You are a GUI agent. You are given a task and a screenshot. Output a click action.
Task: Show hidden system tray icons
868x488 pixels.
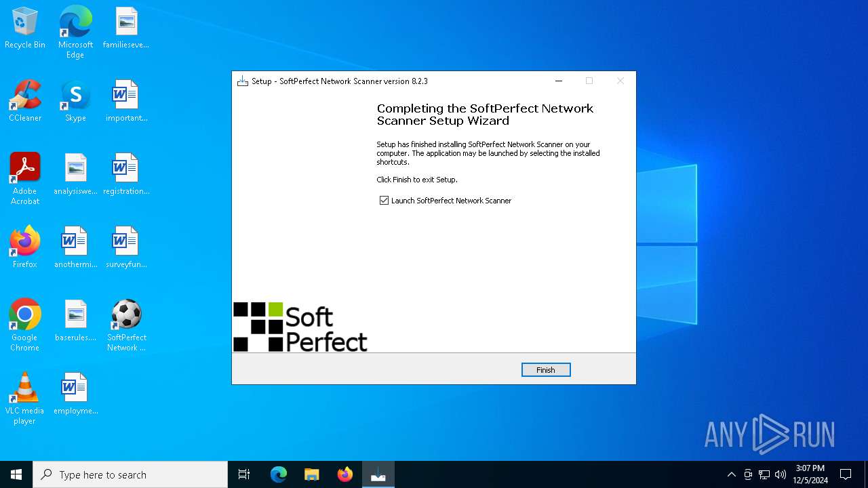[x=731, y=474]
